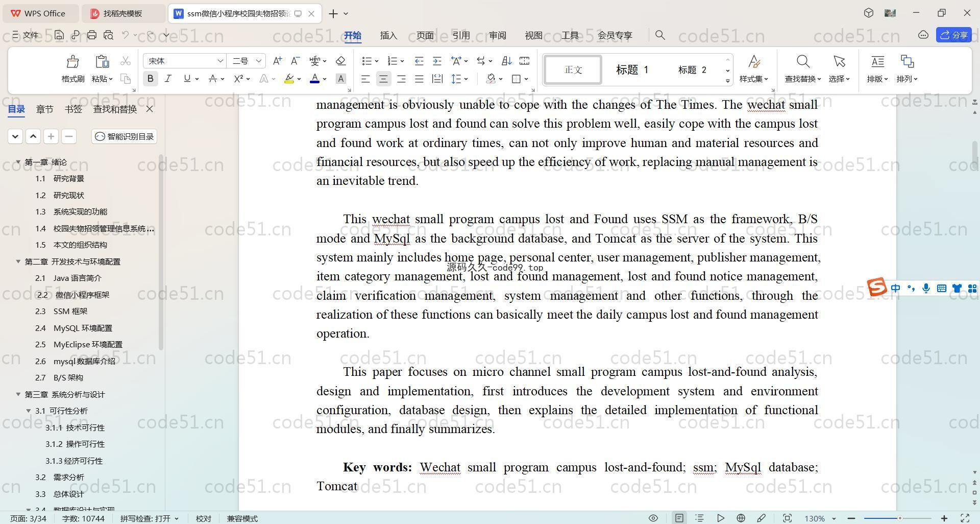
Task: Switch to the 审阅 ribbon tab
Action: point(497,35)
